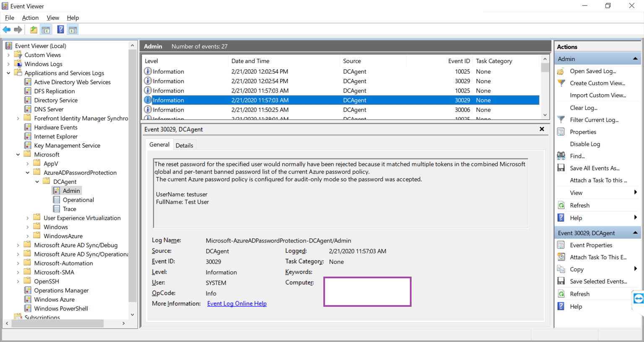Expand User Experience Virtualization node
This screenshot has height=342, width=644.
pyautogui.click(x=28, y=218)
